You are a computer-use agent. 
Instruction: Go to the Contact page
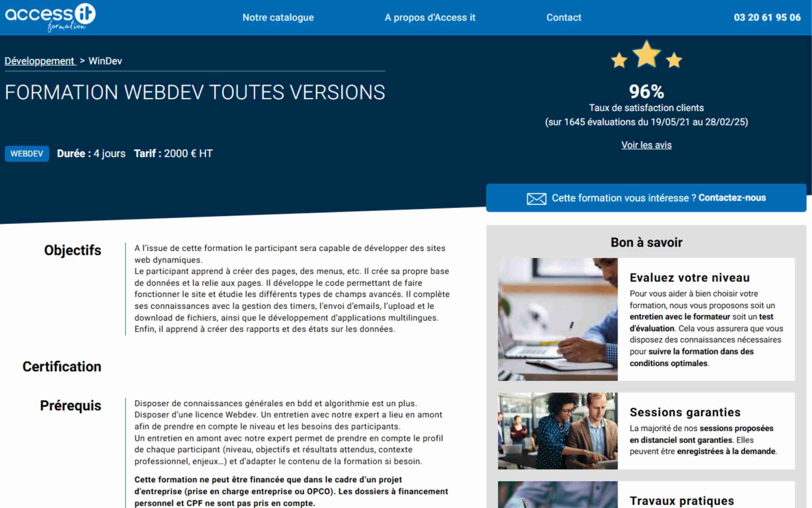(563, 17)
